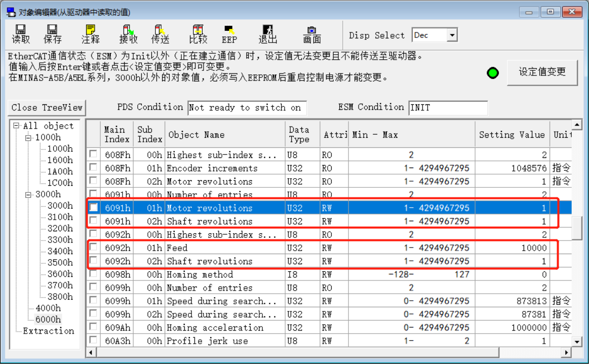Click the green status indicator light
The height and width of the screenshot is (364, 589).
click(x=492, y=73)
